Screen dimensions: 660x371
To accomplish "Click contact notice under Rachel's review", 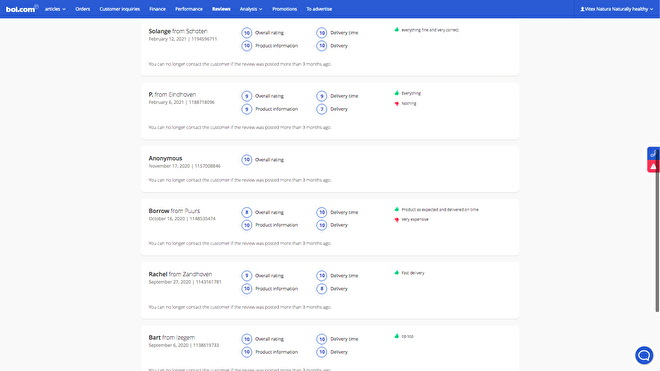I will [x=240, y=307].
